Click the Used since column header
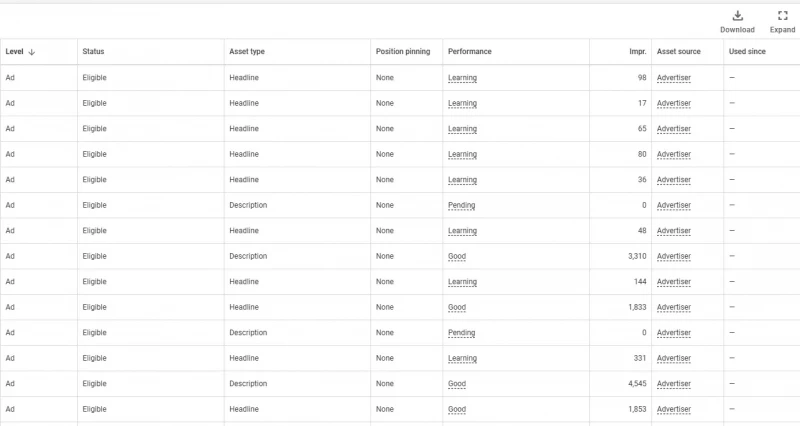This screenshot has height=426, width=800. [747, 52]
